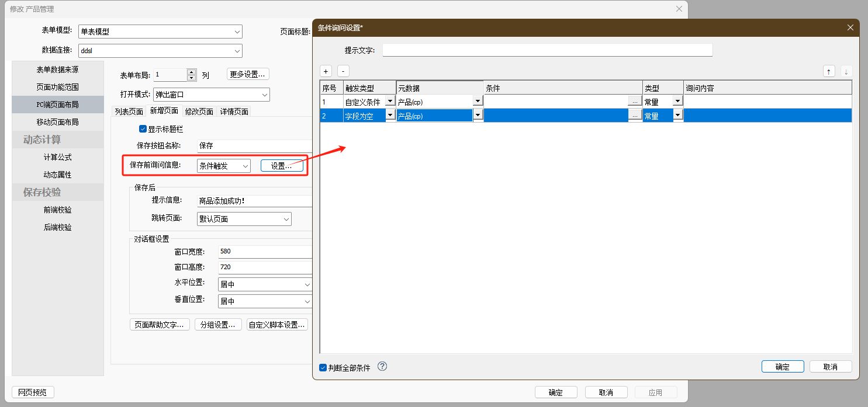Viewport: 868px width, 407px height.
Task: Click the 网页预览 button
Action: [x=33, y=392]
